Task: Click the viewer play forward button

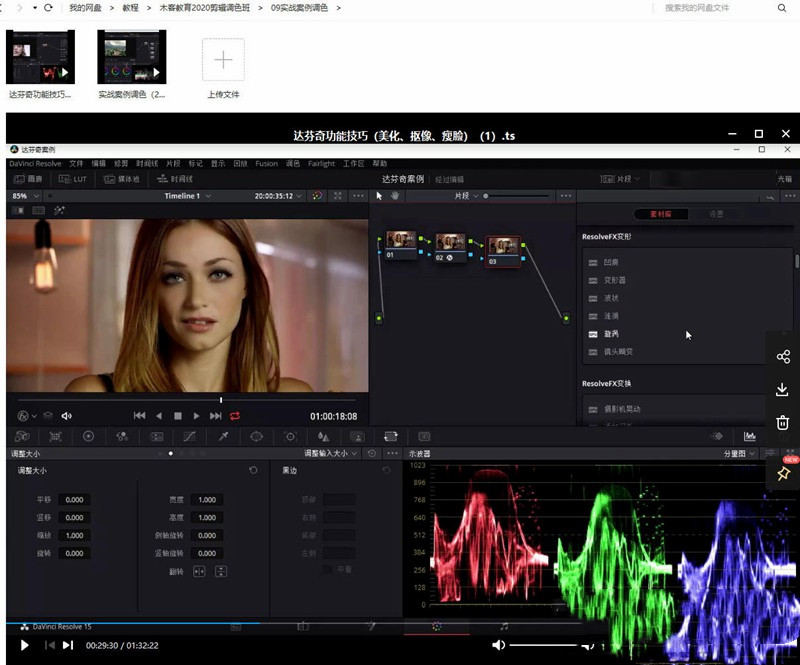Action: tap(196, 416)
